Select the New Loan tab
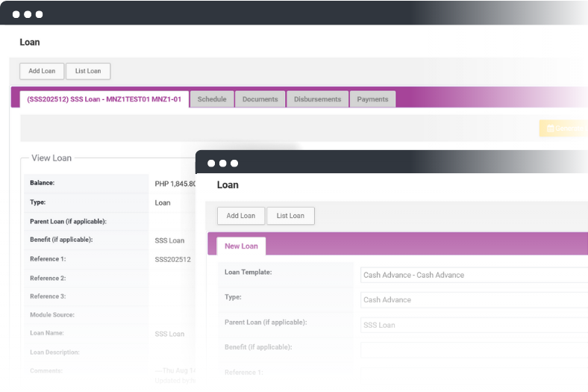588x392 pixels. click(x=241, y=246)
